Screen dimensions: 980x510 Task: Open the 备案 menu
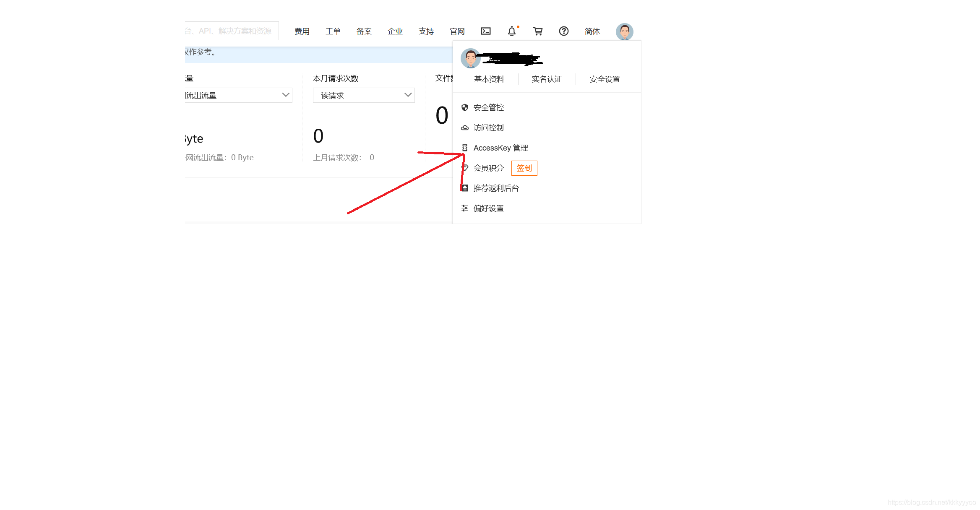tap(364, 31)
